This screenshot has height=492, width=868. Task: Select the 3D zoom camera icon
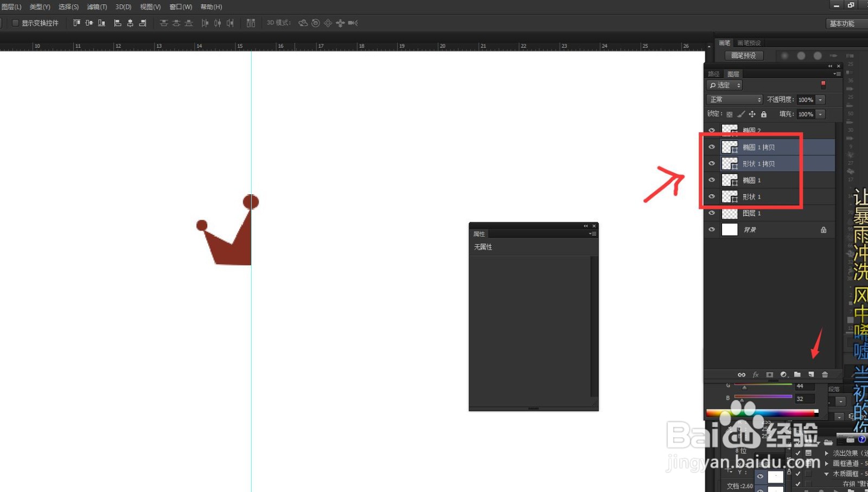353,23
